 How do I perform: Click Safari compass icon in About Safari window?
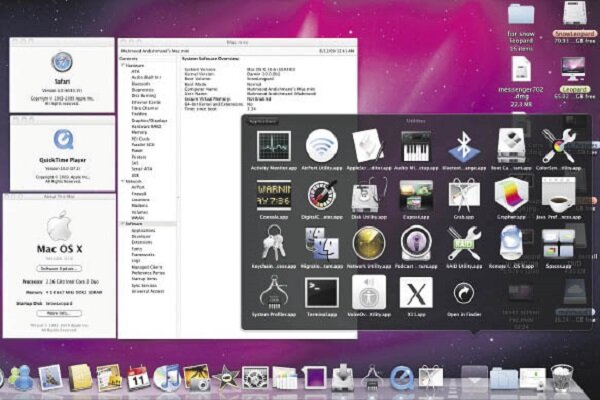(x=62, y=62)
